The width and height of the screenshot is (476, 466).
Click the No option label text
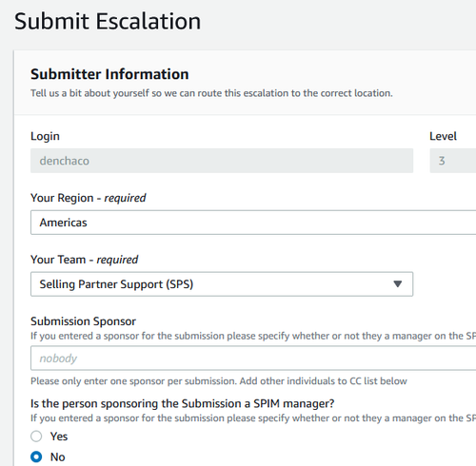click(57, 457)
